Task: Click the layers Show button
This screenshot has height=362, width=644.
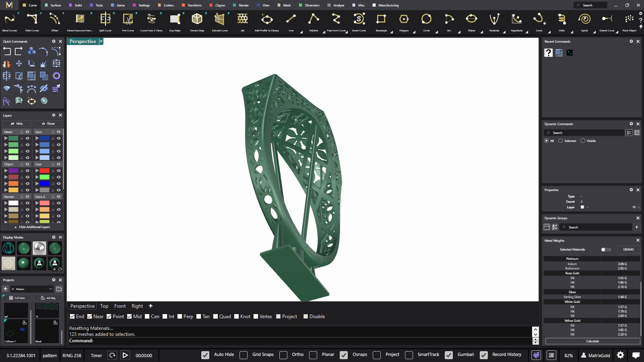Action: [48, 123]
